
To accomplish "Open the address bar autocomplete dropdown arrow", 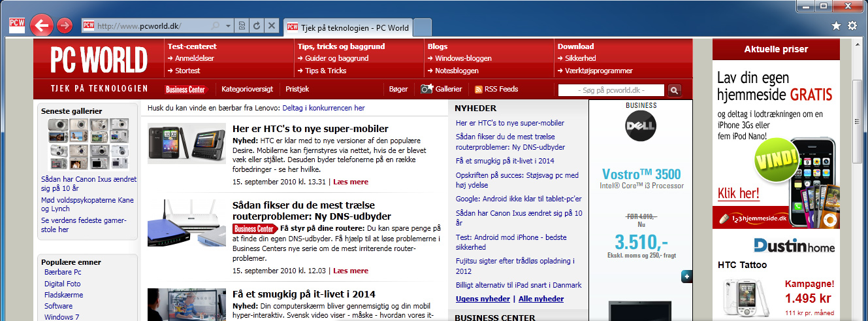I will (227, 25).
